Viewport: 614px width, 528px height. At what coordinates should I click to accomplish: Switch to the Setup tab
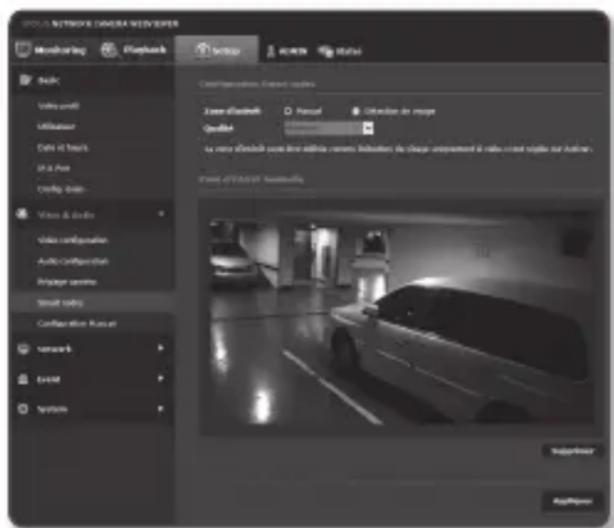pyautogui.click(x=216, y=51)
